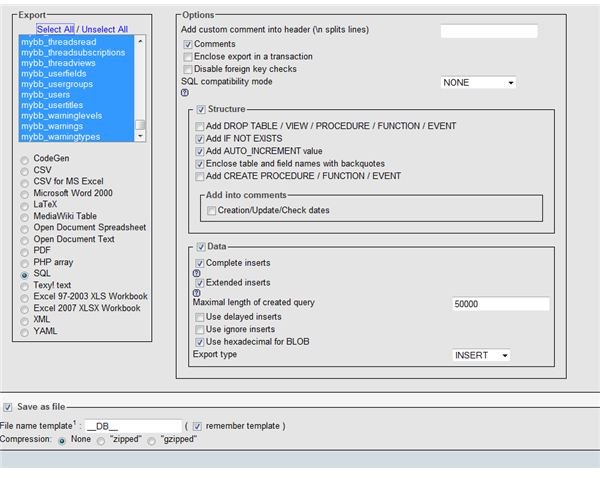
Task: Click Select All link
Action: (55, 29)
